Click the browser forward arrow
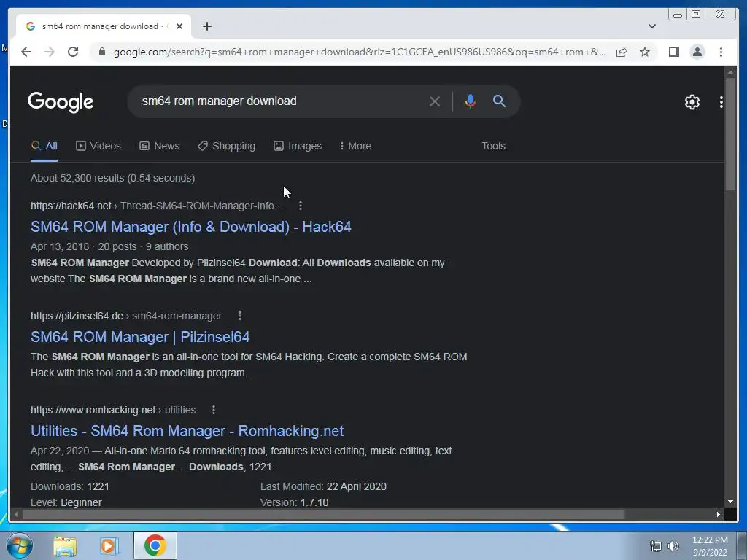Screen dimensions: 747x560 (50, 52)
